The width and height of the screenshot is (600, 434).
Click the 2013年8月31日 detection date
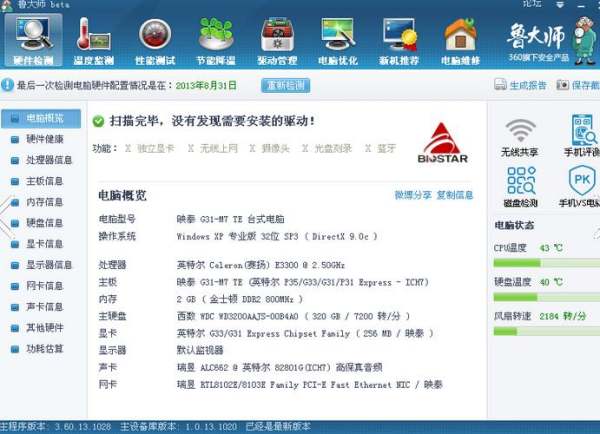tap(206, 85)
